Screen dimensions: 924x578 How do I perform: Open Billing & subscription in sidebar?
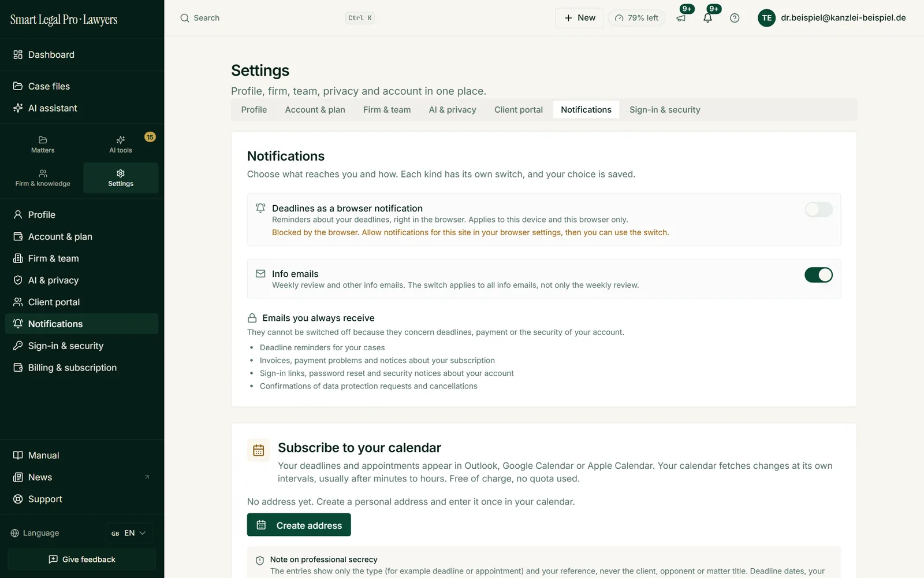pos(82,368)
